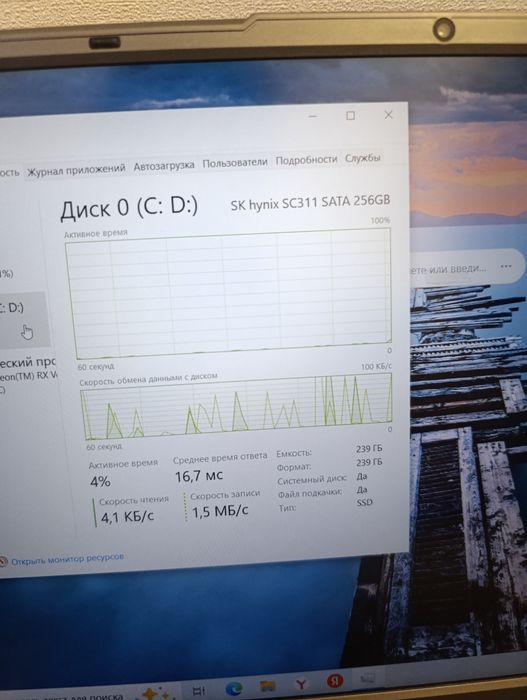Open the Task Manager taskbar icon
527x700 pixels.
(368, 679)
